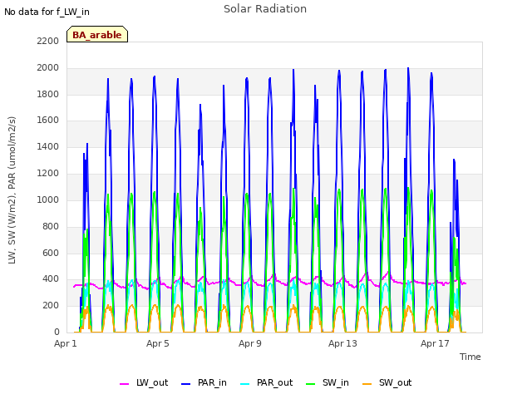Click the Apr 1 x-axis tick label

[66, 343]
